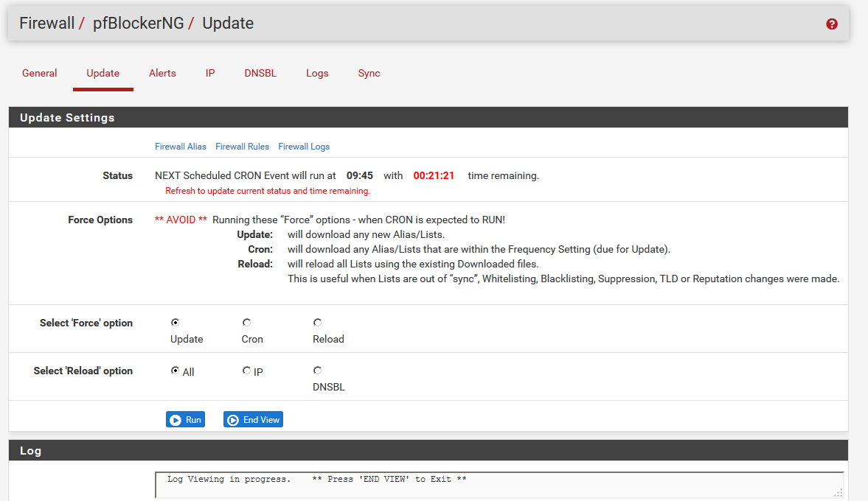Click the 09:45 CRON time value
Viewport: 868px width, 501px height.
(359, 176)
